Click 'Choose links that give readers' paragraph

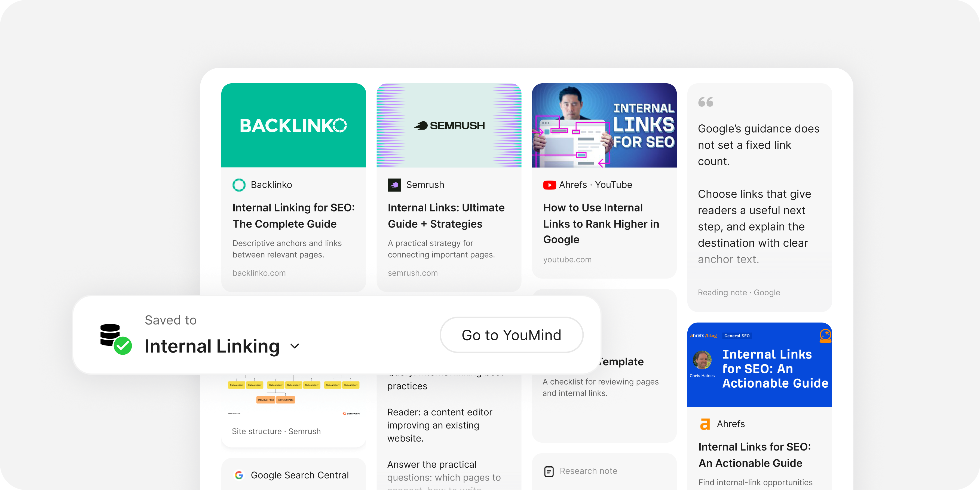(x=754, y=226)
